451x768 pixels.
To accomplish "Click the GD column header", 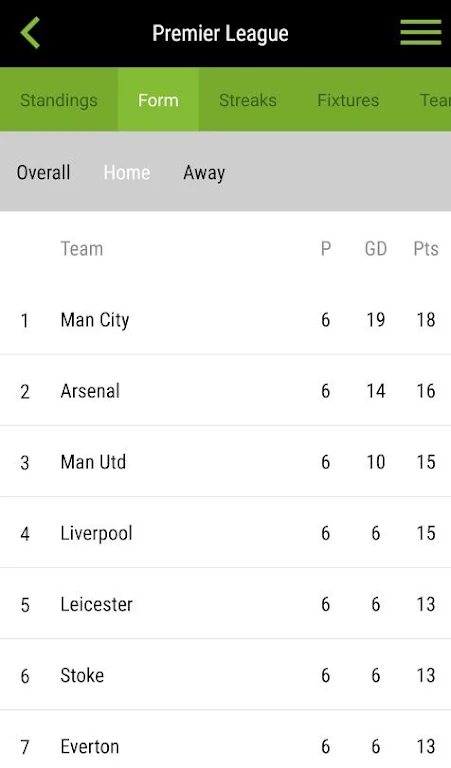I will coord(376,249).
